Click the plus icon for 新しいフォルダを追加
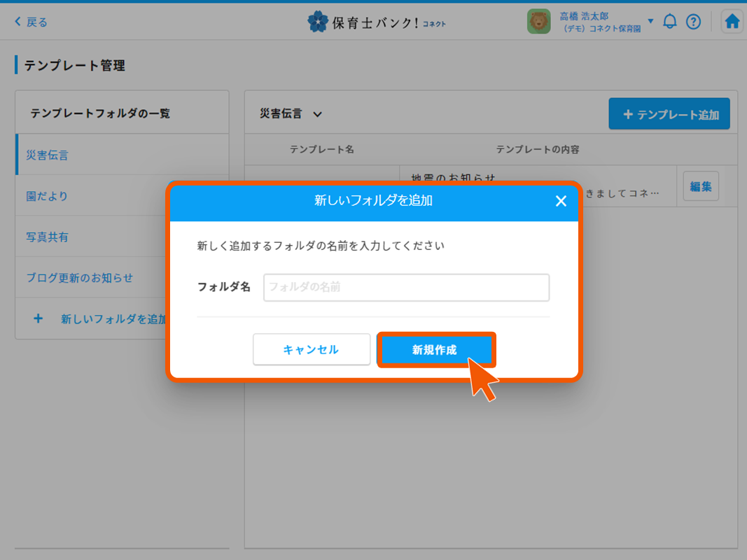This screenshot has height=560, width=747. 39,319
